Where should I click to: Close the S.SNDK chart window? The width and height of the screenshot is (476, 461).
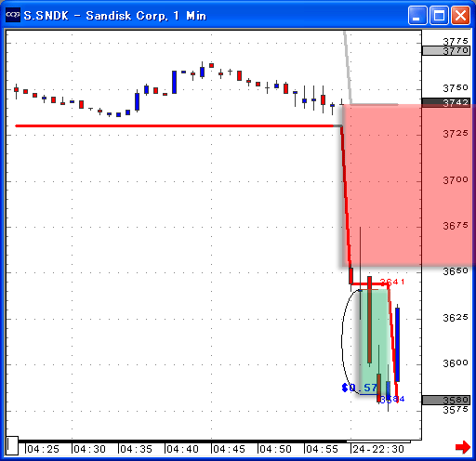click(460, 15)
